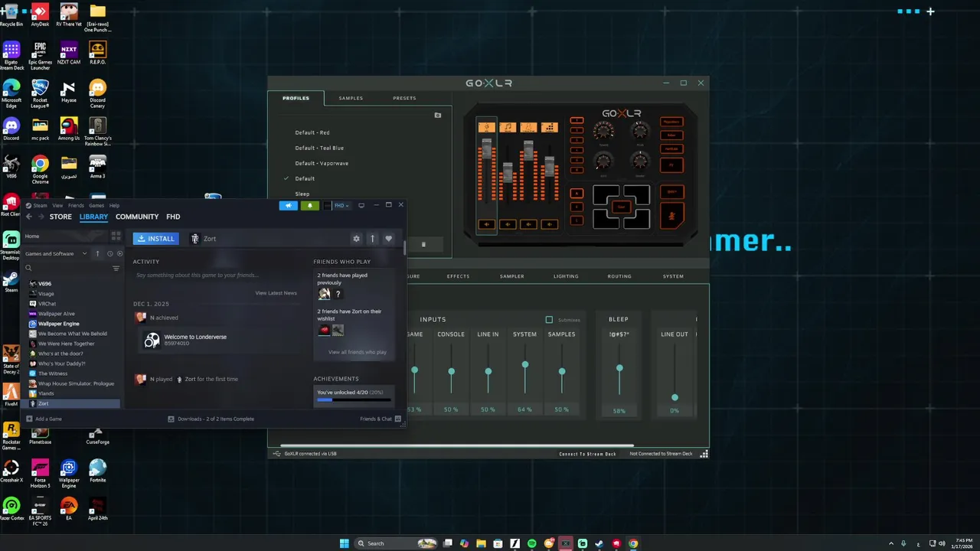Enable the Submixes checkbox in GoXLR
The width and height of the screenshot is (980, 551).
[549, 320]
